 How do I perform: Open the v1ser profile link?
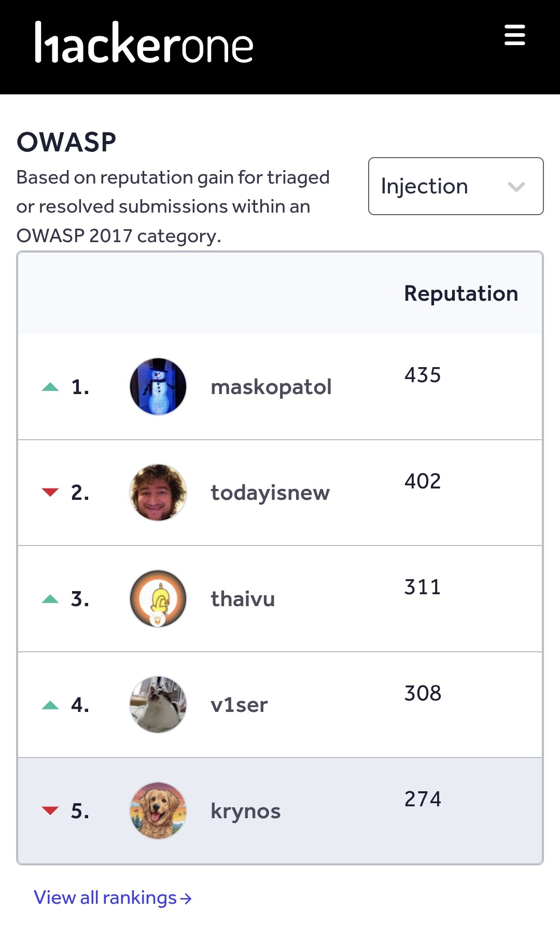pos(239,705)
